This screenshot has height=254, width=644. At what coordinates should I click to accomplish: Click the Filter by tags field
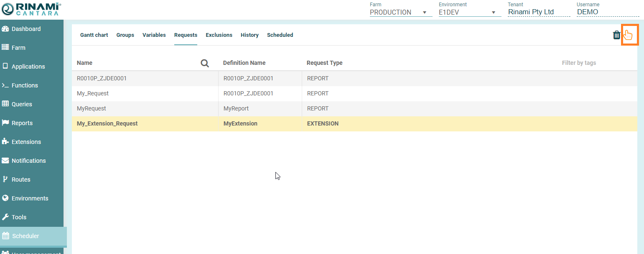[x=579, y=63]
